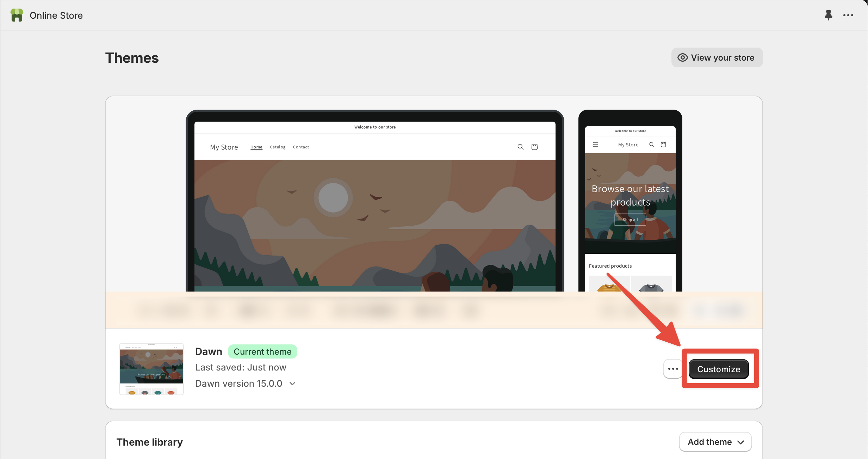Click the Current theme green badge label
This screenshot has height=459, width=868.
[262, 351]
